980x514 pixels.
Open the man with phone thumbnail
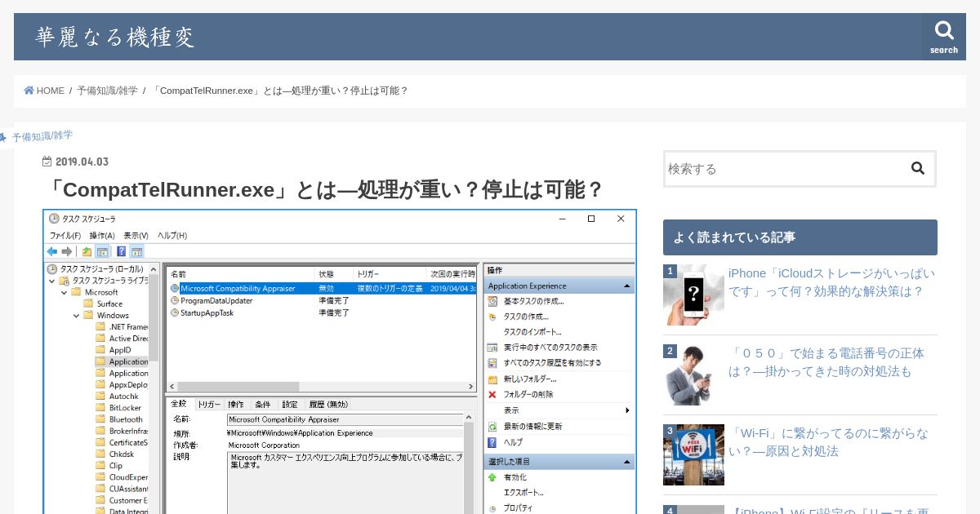coord(693,374)
